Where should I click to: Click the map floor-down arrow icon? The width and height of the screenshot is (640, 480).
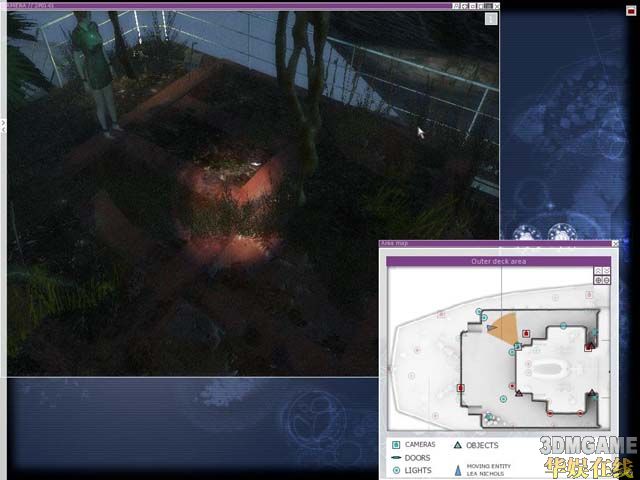[606, 271]
